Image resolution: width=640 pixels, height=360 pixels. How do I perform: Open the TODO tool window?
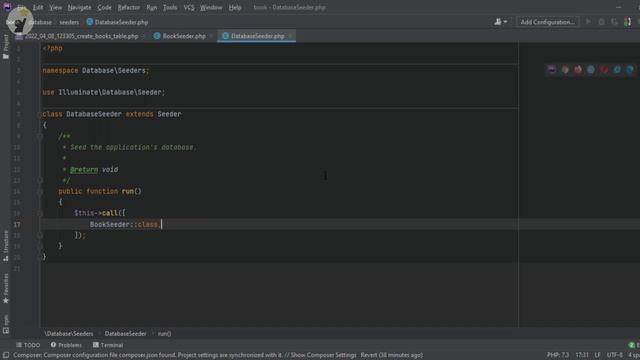pyautogui.click(x=28, y=345)
